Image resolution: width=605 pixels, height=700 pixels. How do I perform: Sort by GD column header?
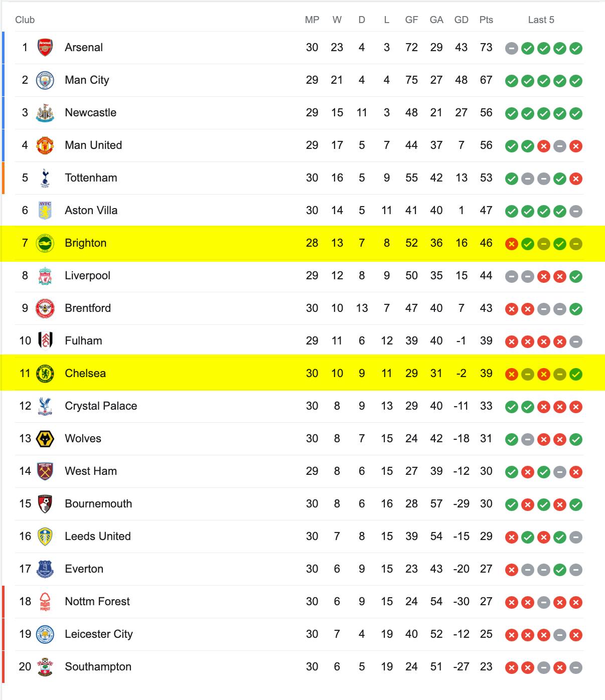(x=461, y=20)
